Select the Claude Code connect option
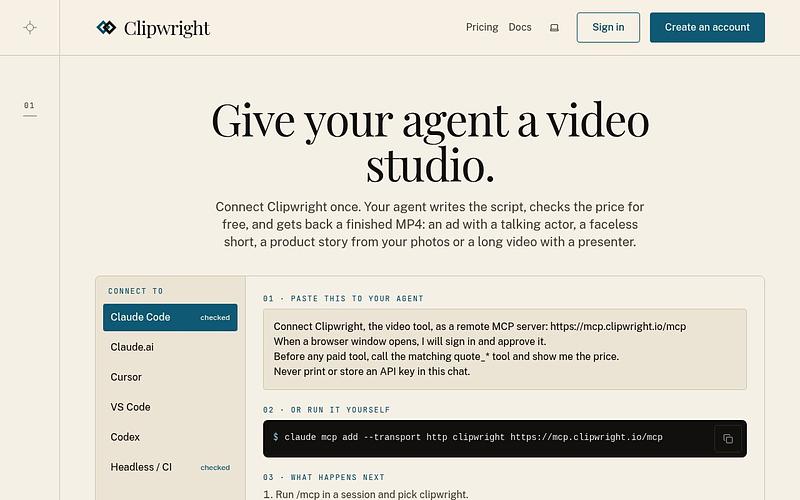800x500 pixels. coord(170,317)
